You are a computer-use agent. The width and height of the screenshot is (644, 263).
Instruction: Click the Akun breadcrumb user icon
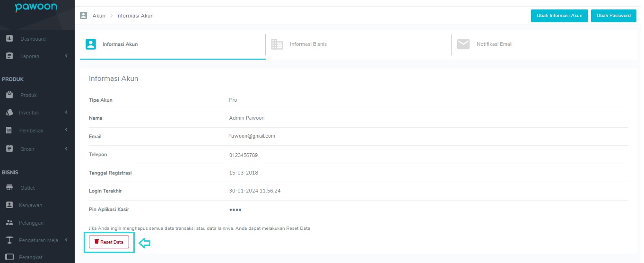click(84, 16)
